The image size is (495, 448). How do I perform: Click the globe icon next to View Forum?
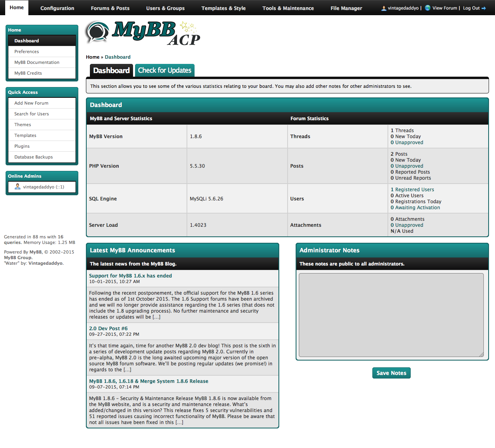point(427,8)
